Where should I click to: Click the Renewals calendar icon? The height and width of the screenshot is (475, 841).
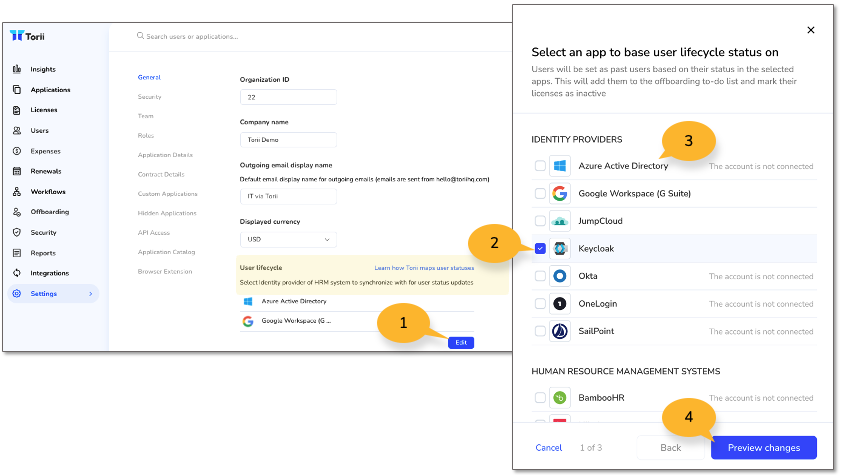pyautogui.click(x=17, y=171)
